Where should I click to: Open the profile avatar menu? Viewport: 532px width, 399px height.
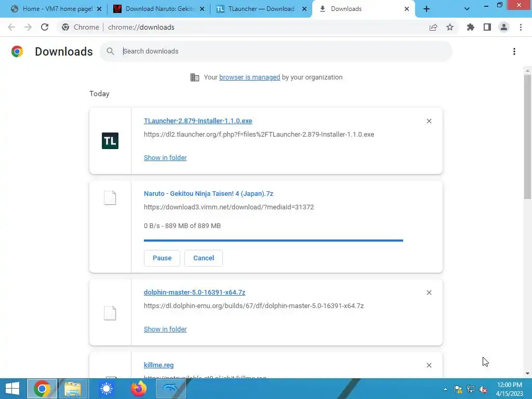(504, 27)
